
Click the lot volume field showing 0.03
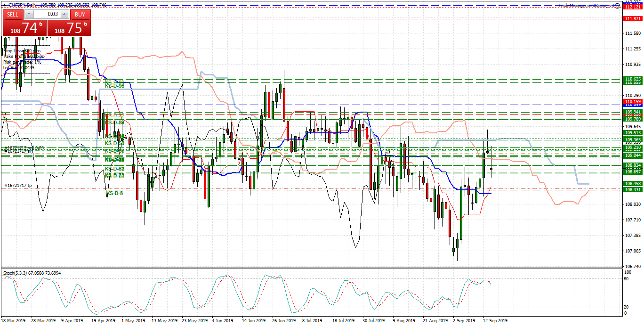pos(46,14)
